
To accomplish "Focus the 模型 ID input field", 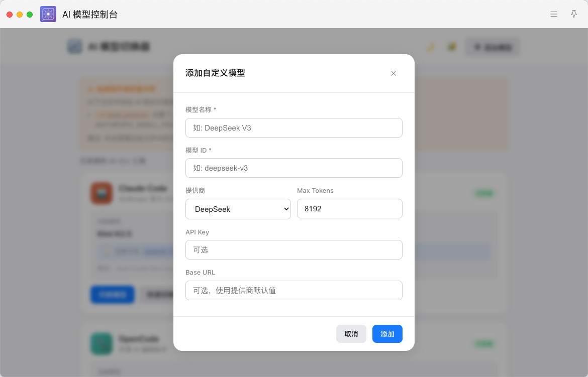I will [x=293, y=168].
